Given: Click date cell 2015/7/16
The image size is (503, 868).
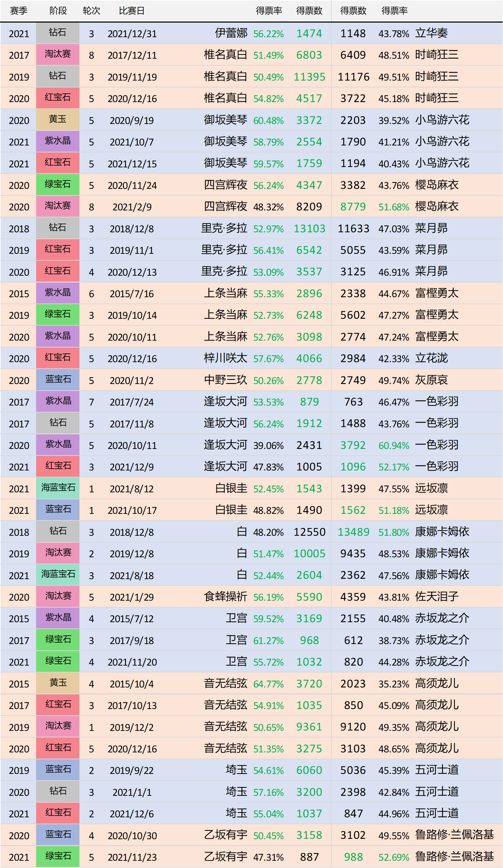Looking at the screenshot, I should pyautogui.click(x=132, y=294).
